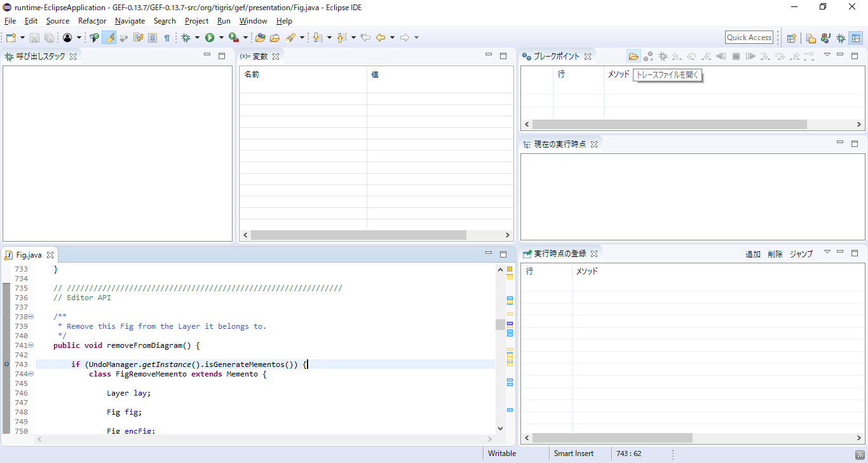Click the 変数 view horizontal scrollbar
The image size is (868, 463).
pos(358,235)
